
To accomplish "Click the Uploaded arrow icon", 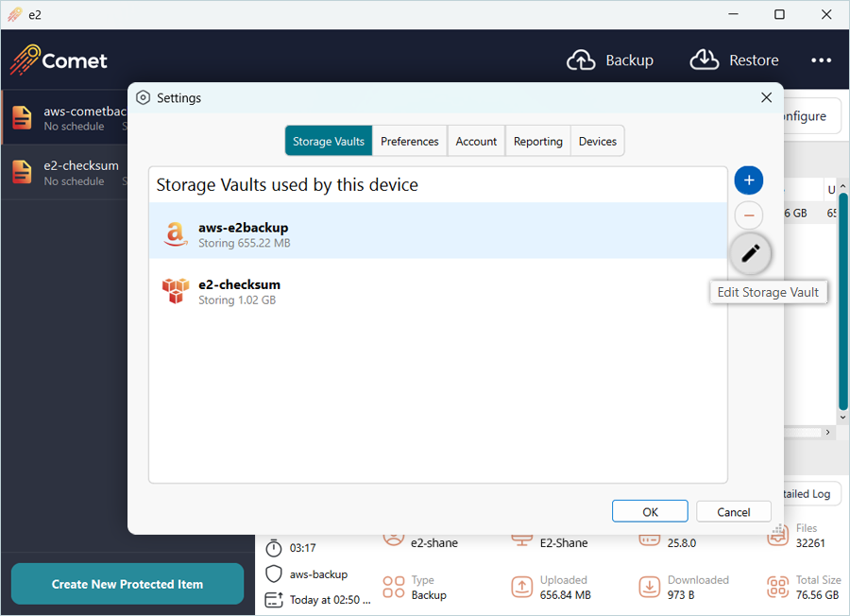I will [x=521, y=587].
